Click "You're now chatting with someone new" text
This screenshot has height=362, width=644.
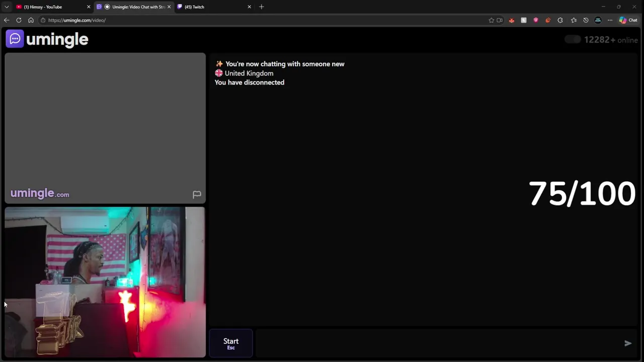click(285, 64)
